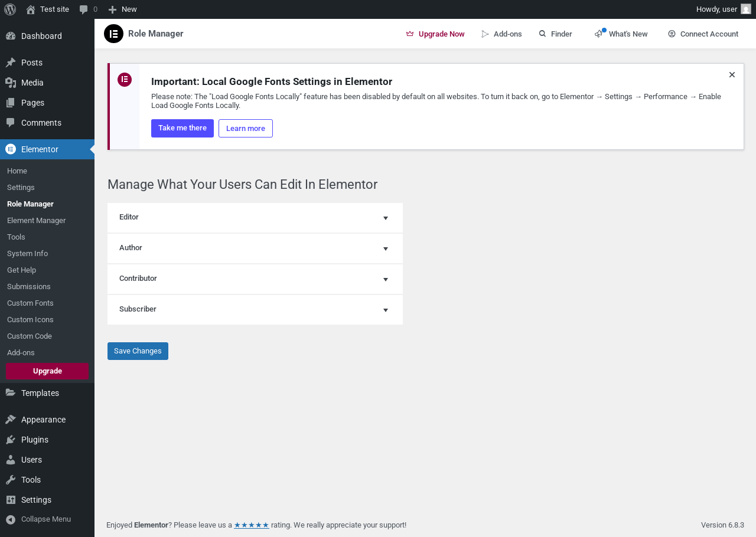756x537 pixels.
Task: Open Custom Code submenu item
Action: (x=47, y=336)
